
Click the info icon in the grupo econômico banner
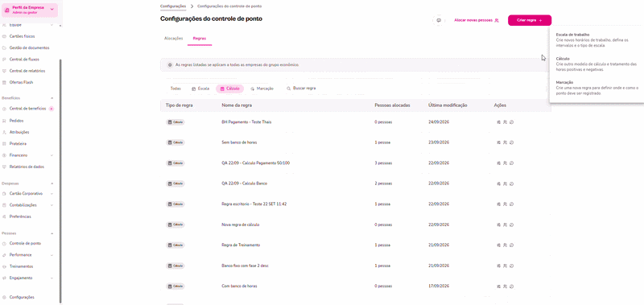pyautogui.click(x=170, y=65)
